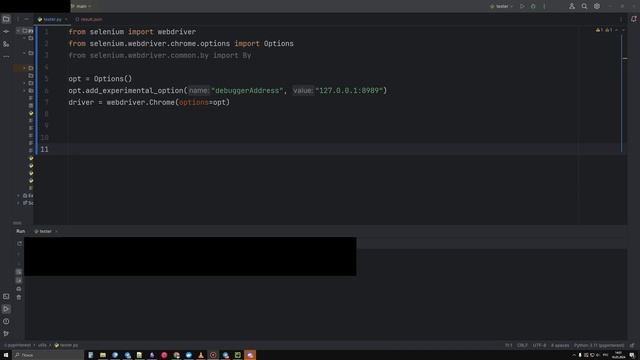This screenshot has height=360, width=640.
Task: Toggle soft-wrap in Run console
Action: pos(19,272)
